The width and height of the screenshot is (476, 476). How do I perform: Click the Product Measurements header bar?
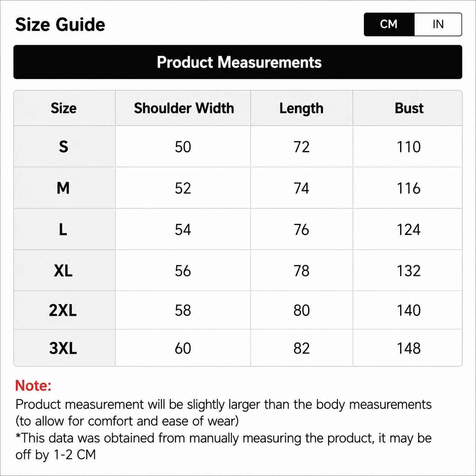238,62
